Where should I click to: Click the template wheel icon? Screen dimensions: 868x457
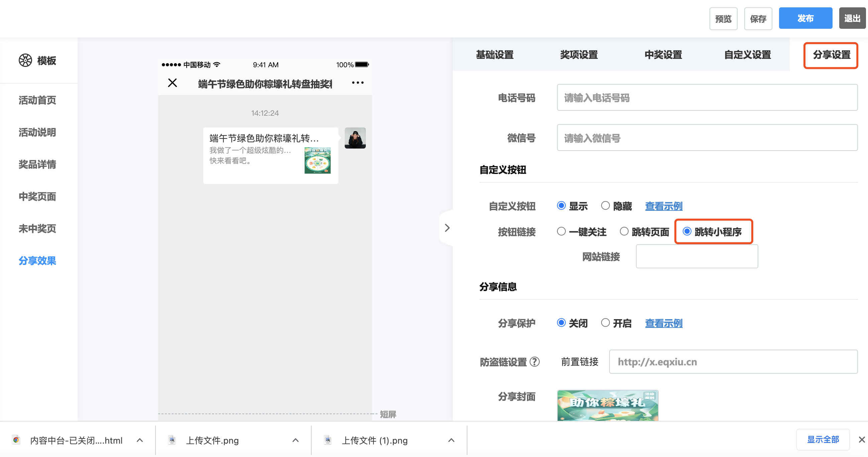click(x=25, y=60)
